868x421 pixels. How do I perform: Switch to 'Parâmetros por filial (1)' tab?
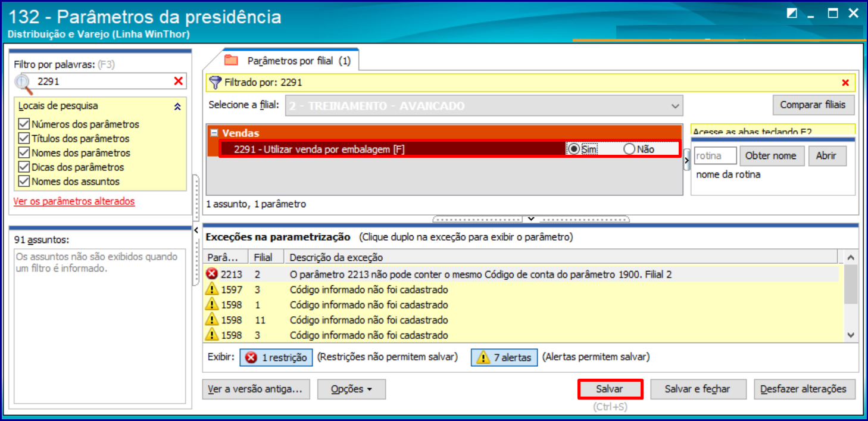(x=291, y=61)
